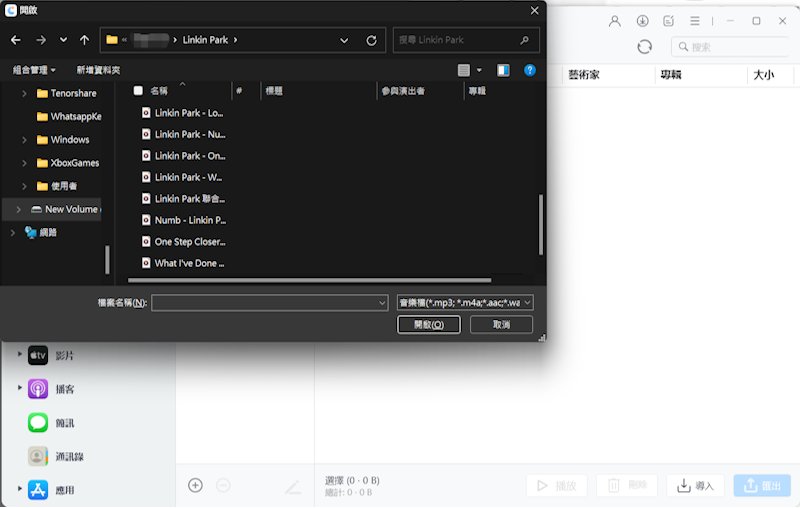Expand the address bar history dropdown
Screen dimensions: 800x508
pos(344,40)
